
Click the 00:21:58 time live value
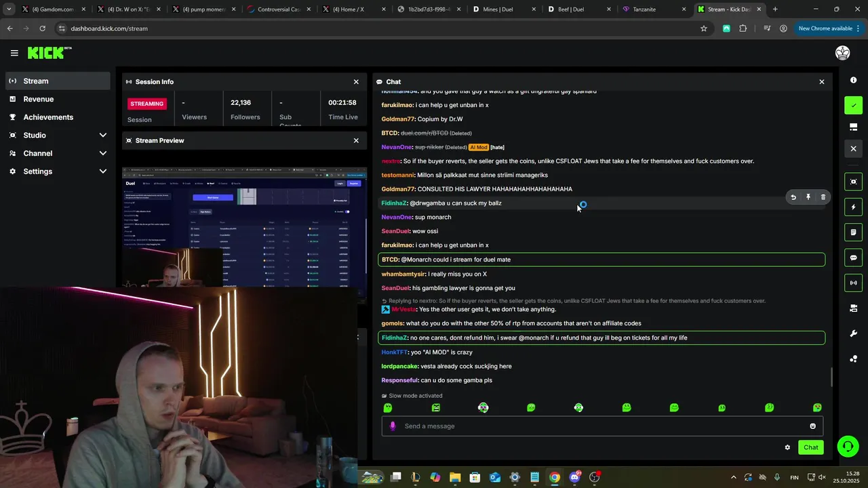pyautogui.click(x=342, y=102)
